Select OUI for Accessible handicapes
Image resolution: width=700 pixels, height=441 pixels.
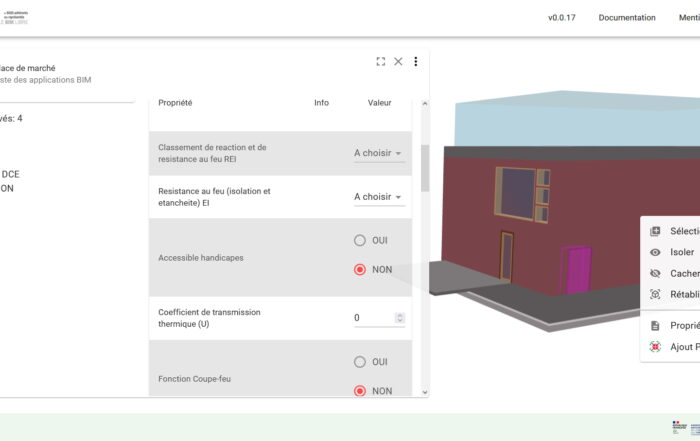point(360,240)
